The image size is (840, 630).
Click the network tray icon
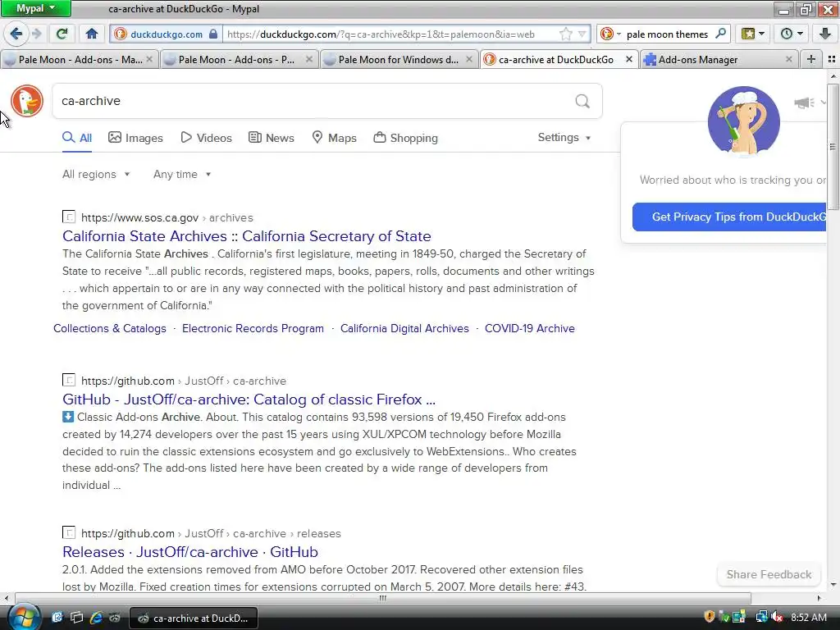(x=761, y=617)
